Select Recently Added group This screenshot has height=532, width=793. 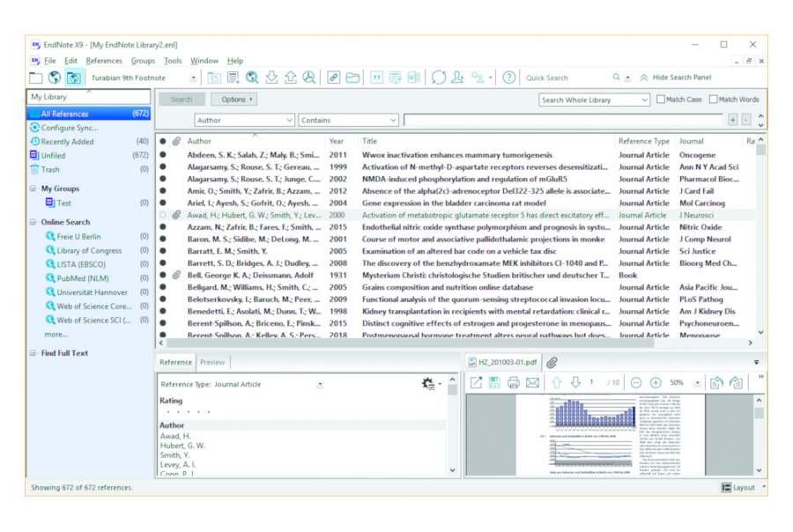tap(89, 142)
